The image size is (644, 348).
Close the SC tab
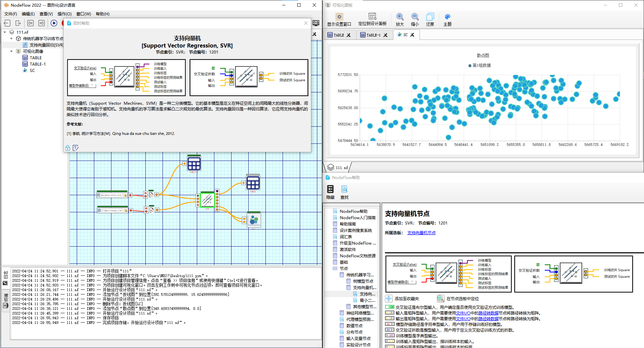(x=412, y=35)
